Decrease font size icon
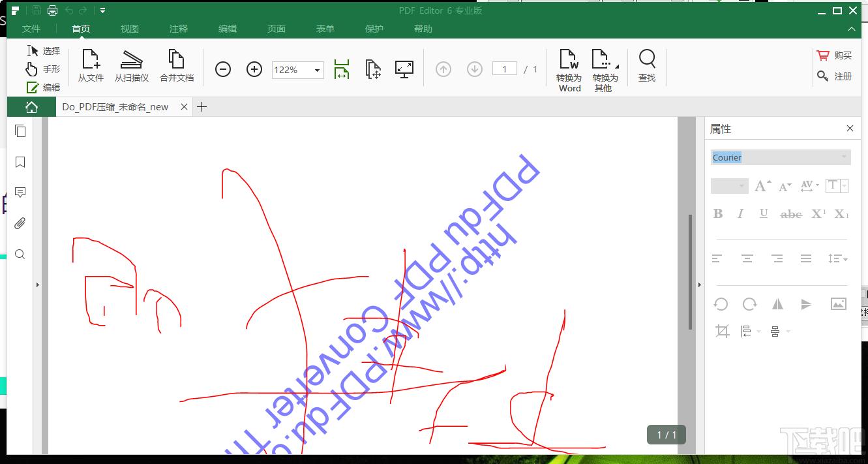Image resolution: width=868 pixels, height=464 pixels. [785, 186]
